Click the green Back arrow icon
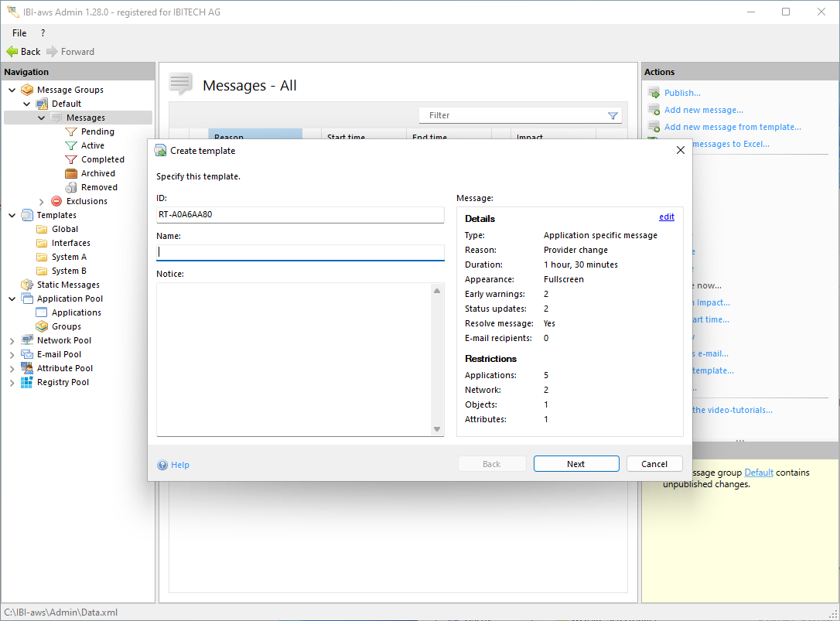Screen dimensions: 840x621 click(12, 52)
